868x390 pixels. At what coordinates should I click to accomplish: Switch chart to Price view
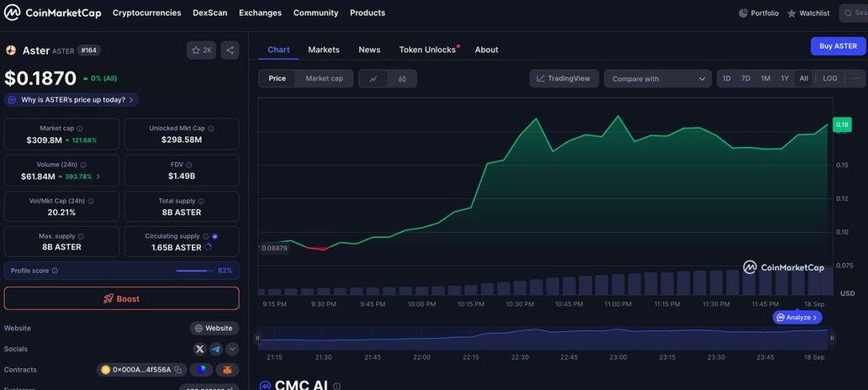point(278,78)
